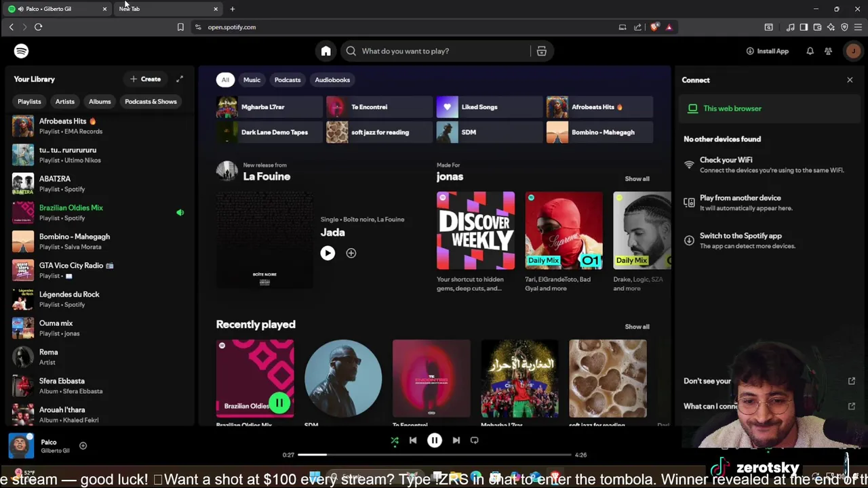Screen dimensions: 868x488
Task: Filter home by Podcasts
Action: [288, 80]
